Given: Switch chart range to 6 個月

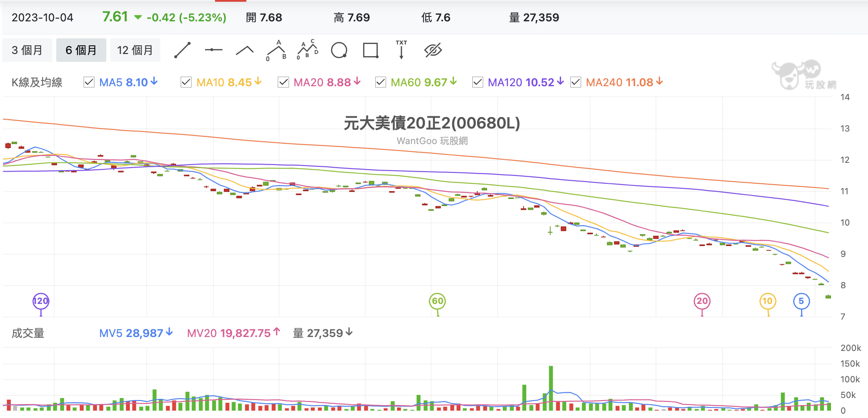Looking at the screenshot, I should (81, 50).
